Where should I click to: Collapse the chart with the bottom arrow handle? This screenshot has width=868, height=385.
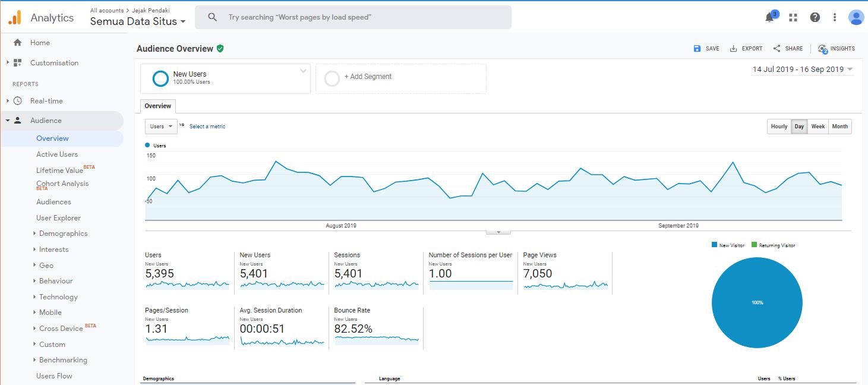click(x=498, y=232)
